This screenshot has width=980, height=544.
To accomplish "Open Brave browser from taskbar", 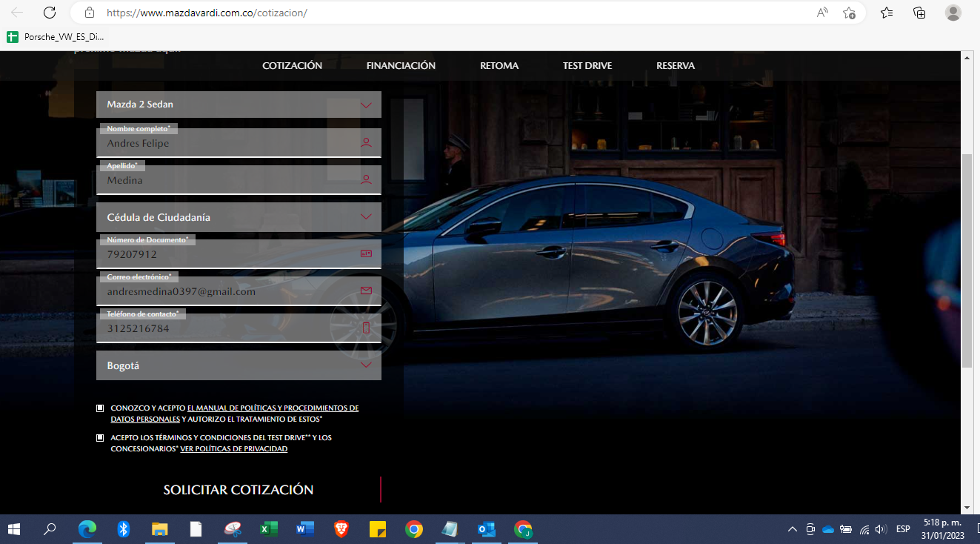I will click(341, 529).
